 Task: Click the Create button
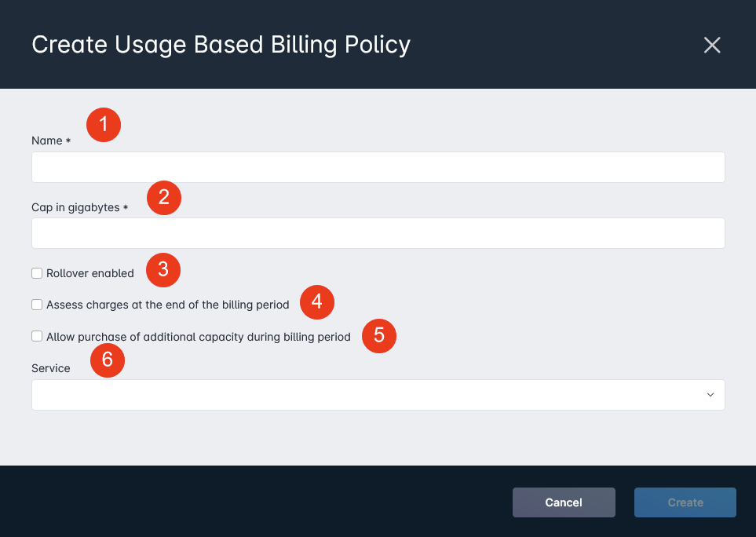point(685,502)
